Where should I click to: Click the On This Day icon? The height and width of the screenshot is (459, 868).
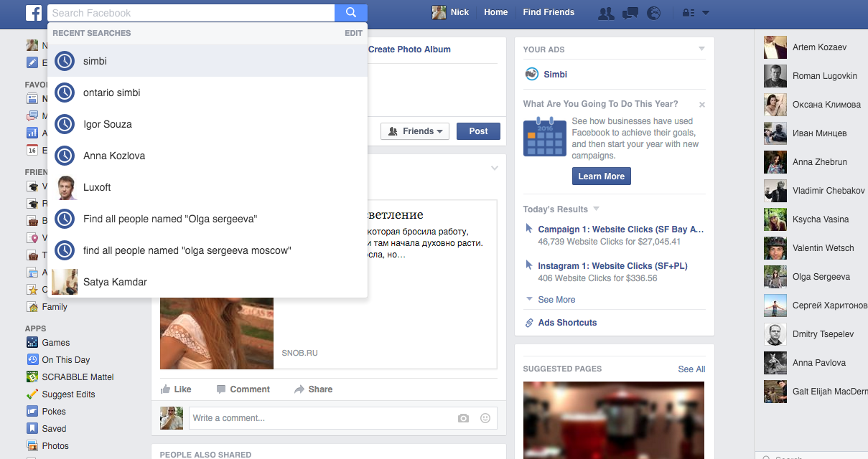pyautogui.click(x=32, y=360)
